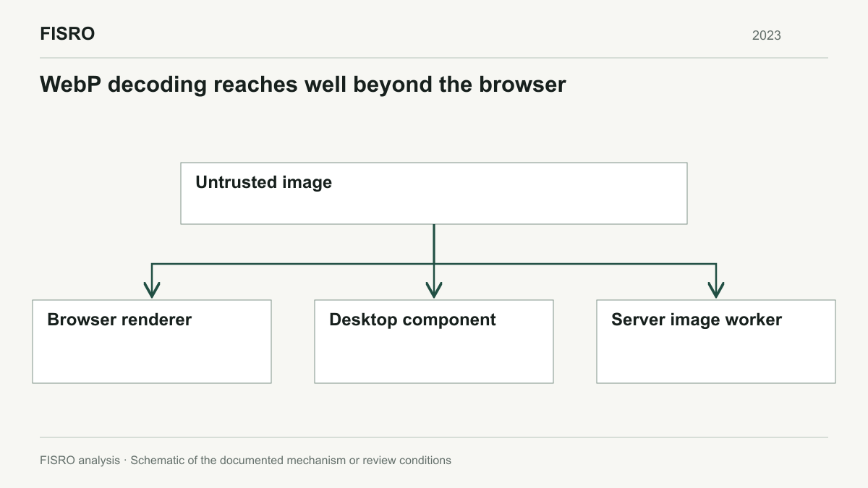Select the Browser renderer box

click(x=152, y=341)
